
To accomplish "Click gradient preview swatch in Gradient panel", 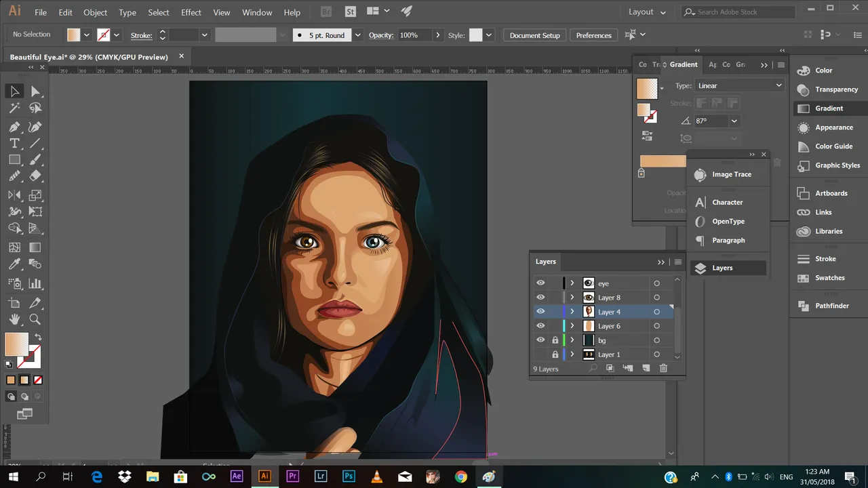I will click(x=647, y=88).
